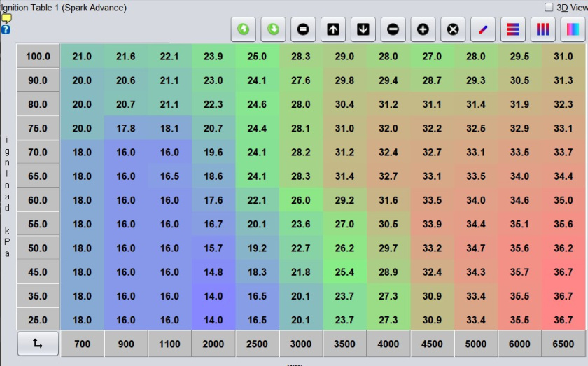Click the set-equal (=) cell value button
Image resolution: width=588 pixels, height=366 pixels.
(x=303, y=29)
